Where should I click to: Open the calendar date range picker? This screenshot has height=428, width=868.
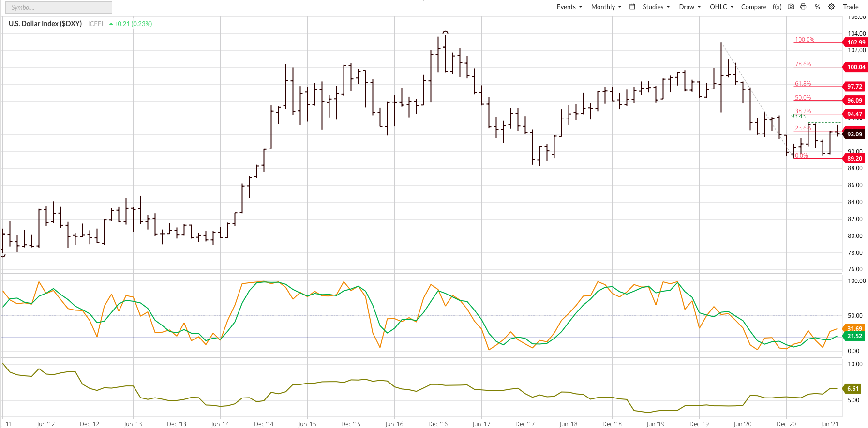point(632,7)
